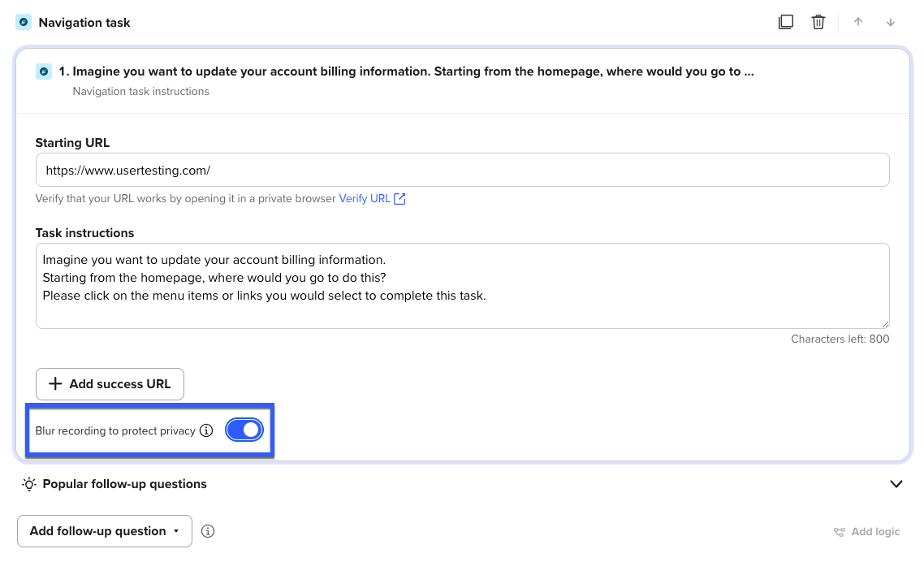Expand Popular follow-up questions chevron
Image resolution: width=924 pixels, height=562 pixels.
pos(896,484)
